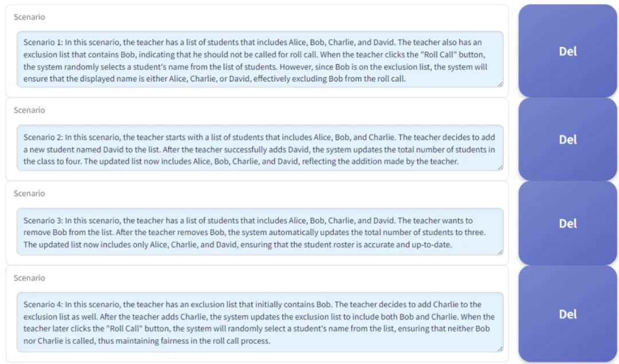Click the words "Scenario 2:" starting the second textbox
619x364 pixels.
[43, 138]
